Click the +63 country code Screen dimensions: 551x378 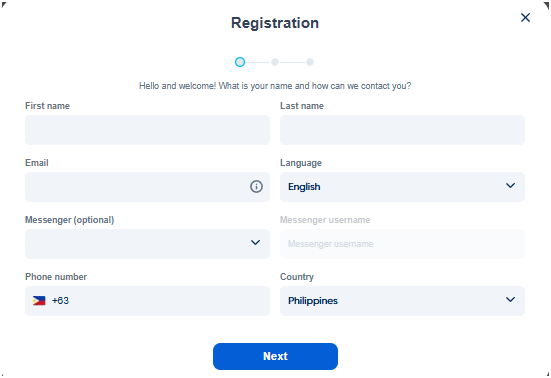click(60, 301)
